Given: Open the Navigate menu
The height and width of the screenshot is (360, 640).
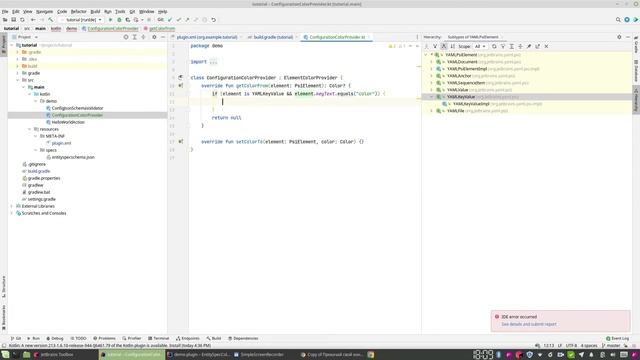Looking at the screenshot, I should pos(44,11).
